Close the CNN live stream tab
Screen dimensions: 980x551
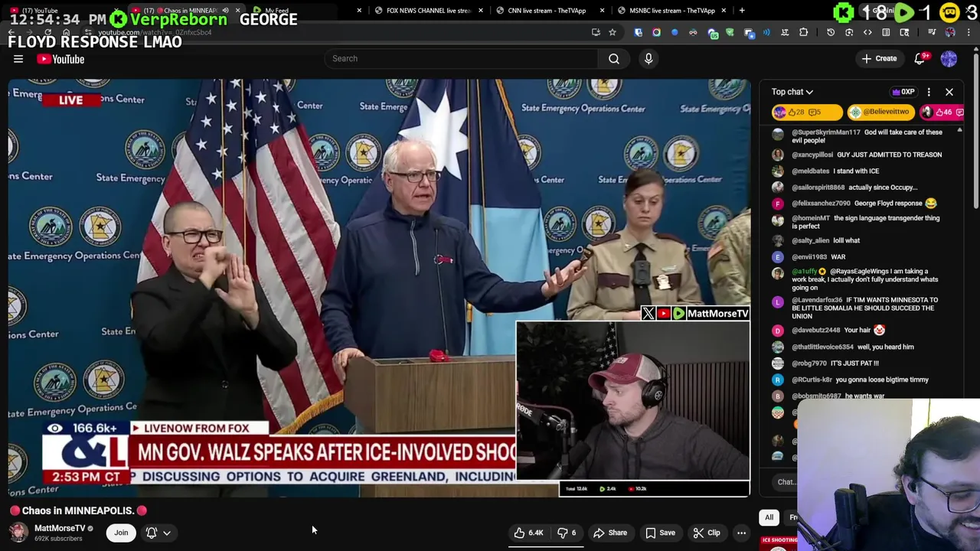click(x=602, y=11)
